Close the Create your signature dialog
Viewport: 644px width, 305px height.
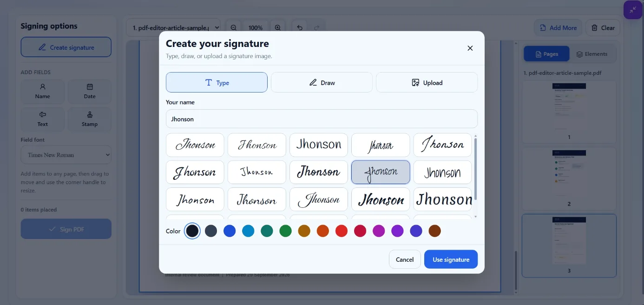pos(470,48)
